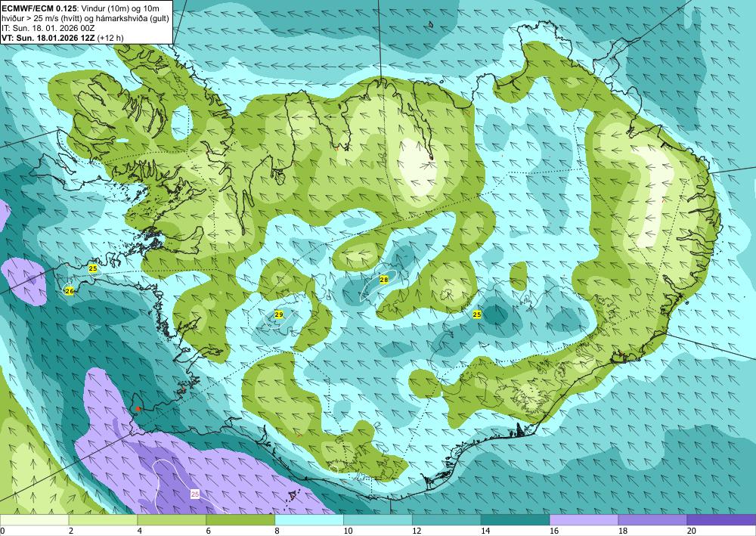The width and height of the screenshot is (756, 536).
Task: Click the legend scale number 4
Action: (x=140, y=531)
